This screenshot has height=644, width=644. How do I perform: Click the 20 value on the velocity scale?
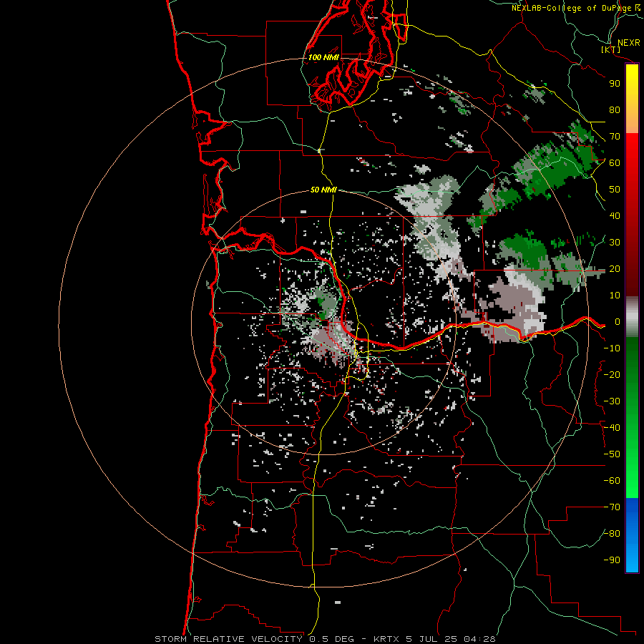point(615,269)
